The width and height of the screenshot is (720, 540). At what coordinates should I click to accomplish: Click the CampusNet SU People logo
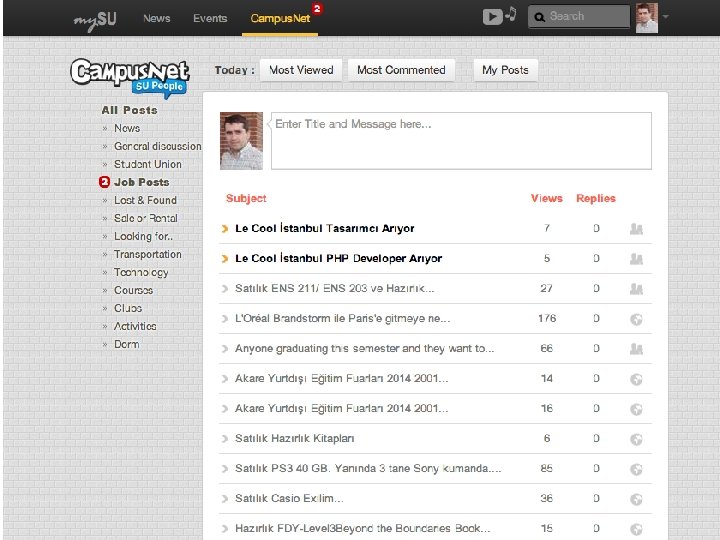[x=130, y=77]
